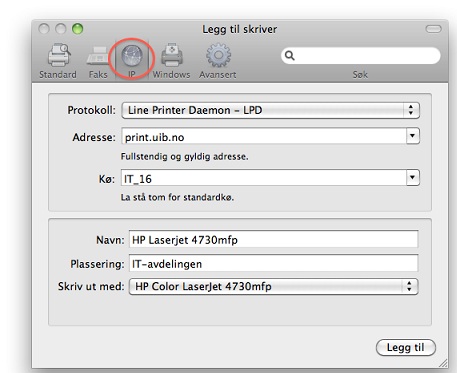Switch to the IP printer globe icon
This screenshot has width=457, height=373.
132,55
